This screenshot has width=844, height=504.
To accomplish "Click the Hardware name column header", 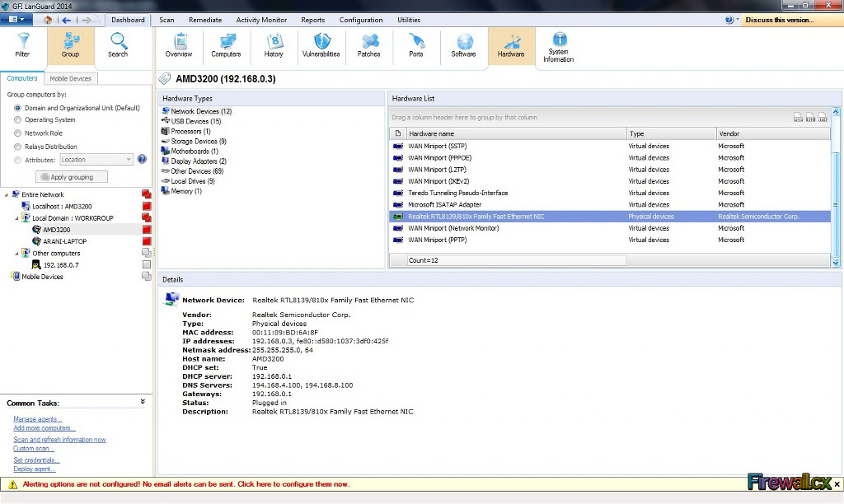I will [516, 133].
